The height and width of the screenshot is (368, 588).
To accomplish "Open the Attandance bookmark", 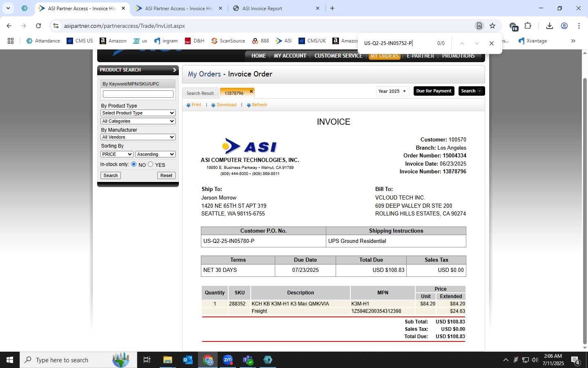I will coord(43,41).
